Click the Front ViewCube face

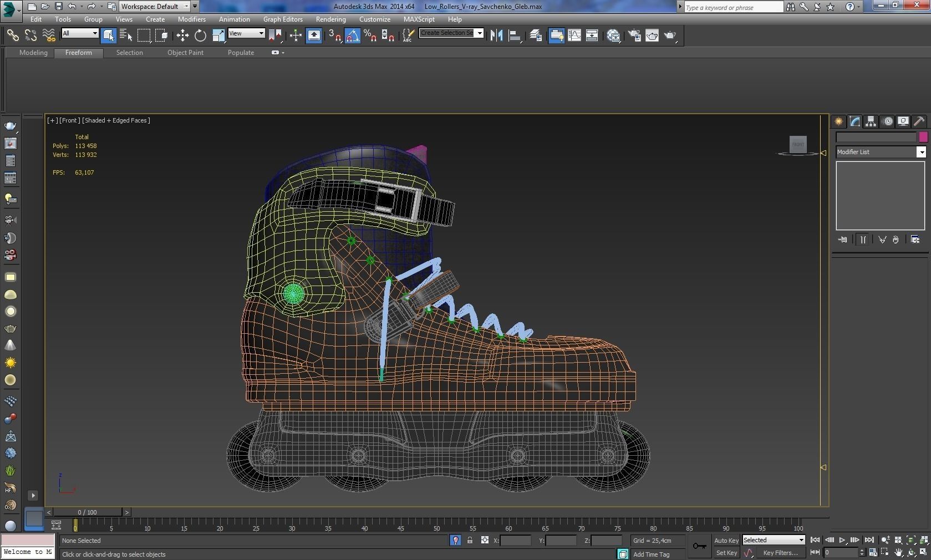798,144
